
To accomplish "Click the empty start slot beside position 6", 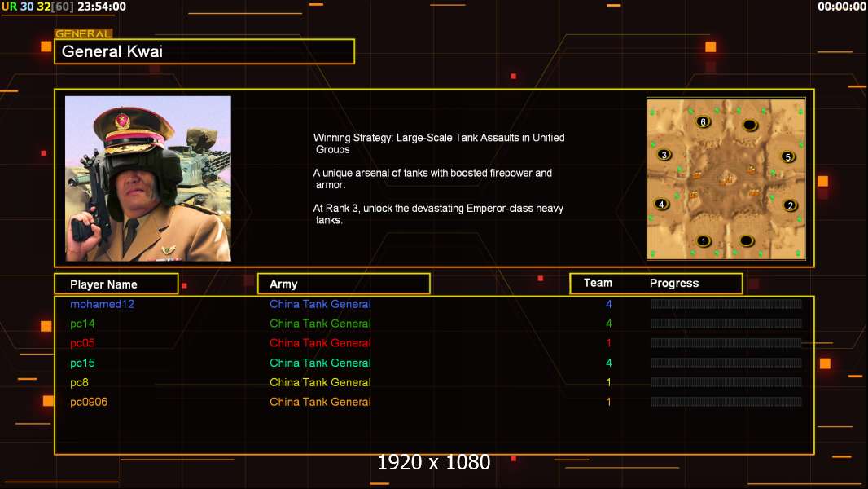I will pyautogui.click(x=750, y=126).
